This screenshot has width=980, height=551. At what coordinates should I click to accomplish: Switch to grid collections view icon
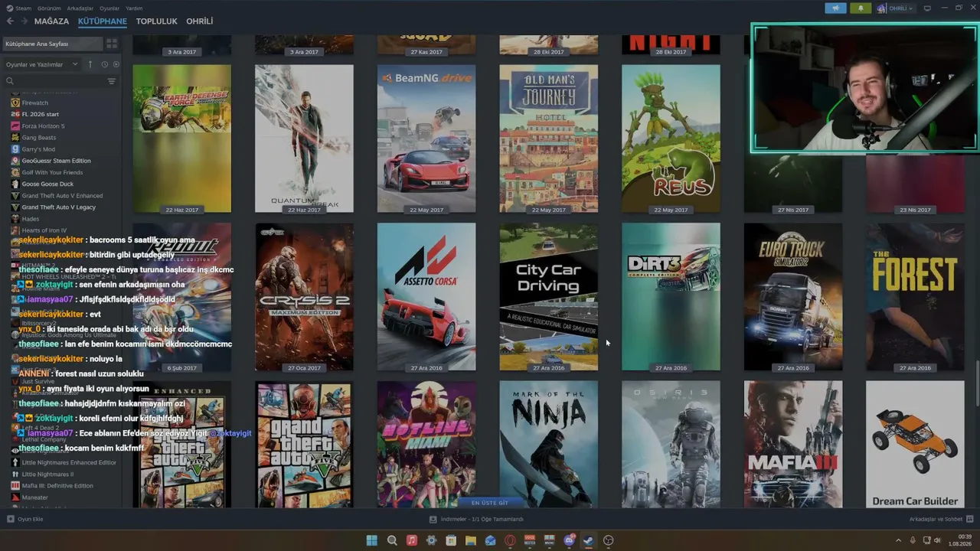tap(112, 44)
